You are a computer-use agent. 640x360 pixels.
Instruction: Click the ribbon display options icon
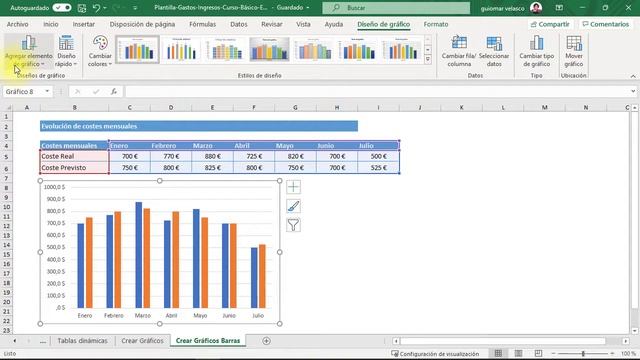(x=559, y=8)
